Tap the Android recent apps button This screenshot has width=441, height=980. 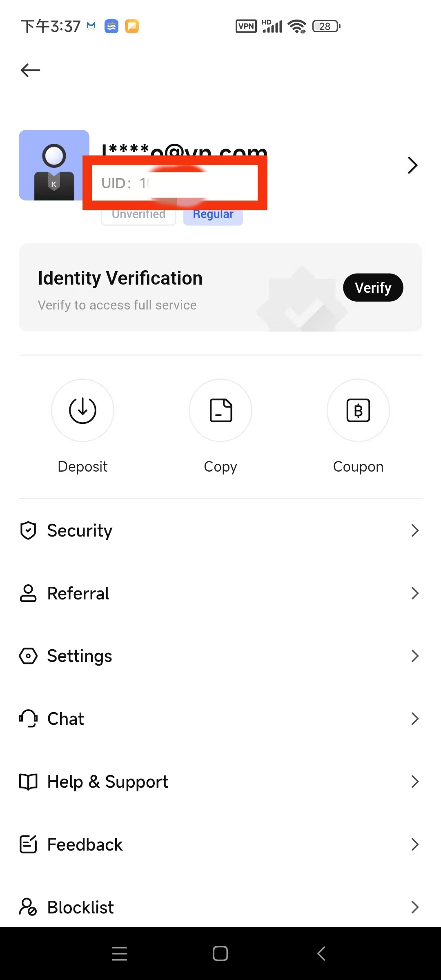tap(119, 953)
